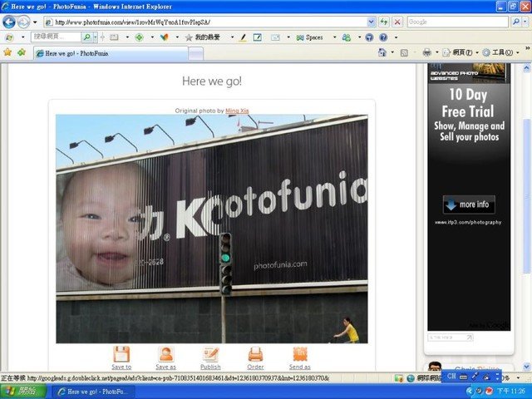Screen dimensions: 532x399
Task: Click the Live toolbar web search field
Action: (56, 37)
